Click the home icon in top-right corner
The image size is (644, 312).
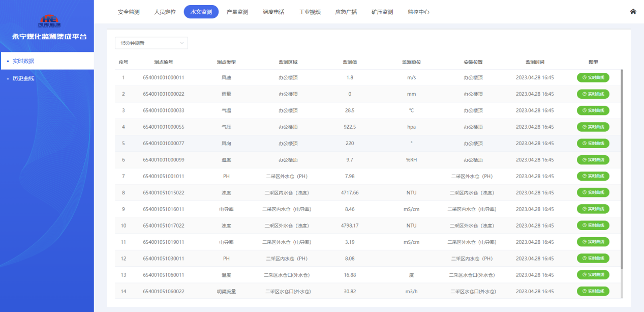(x=633, y=12)
